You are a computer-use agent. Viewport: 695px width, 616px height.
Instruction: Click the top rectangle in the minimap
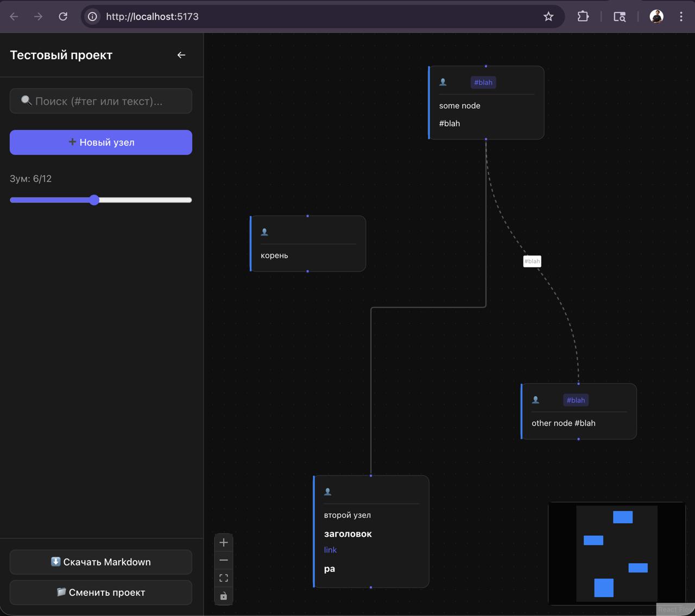(623, 517)
